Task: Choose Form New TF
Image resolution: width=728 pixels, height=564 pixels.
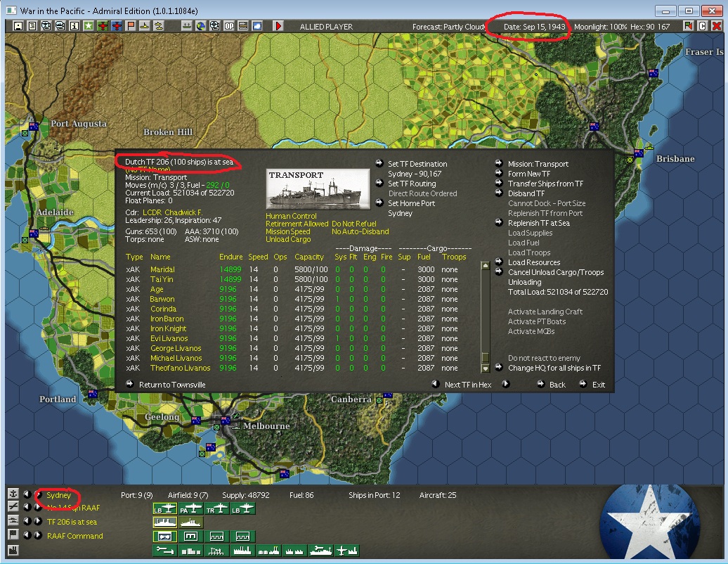Action: click(x=529, y=174)
